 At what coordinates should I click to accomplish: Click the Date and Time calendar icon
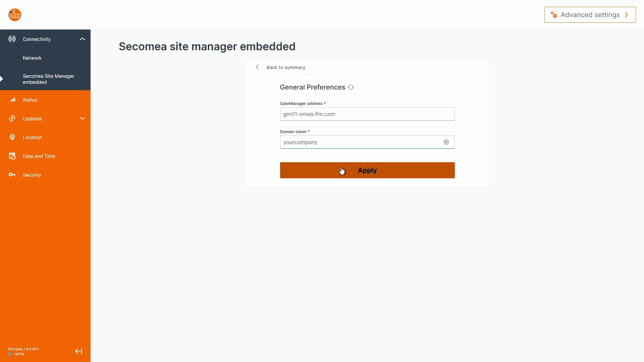point(12,156)
